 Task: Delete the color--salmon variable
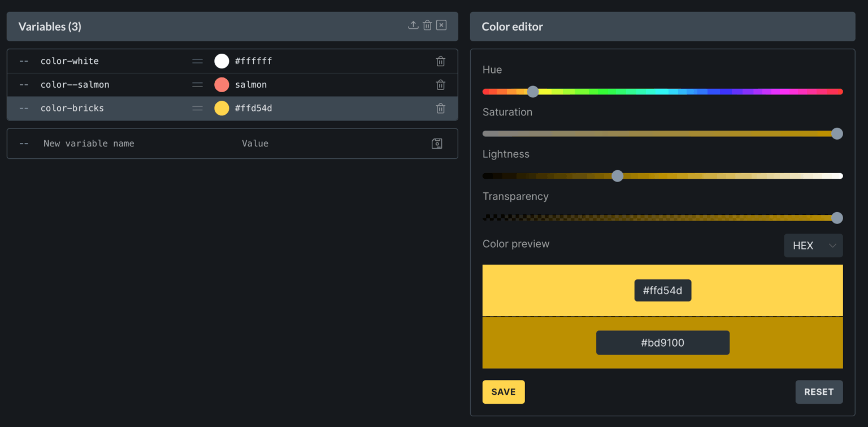[x=440, y=84]
